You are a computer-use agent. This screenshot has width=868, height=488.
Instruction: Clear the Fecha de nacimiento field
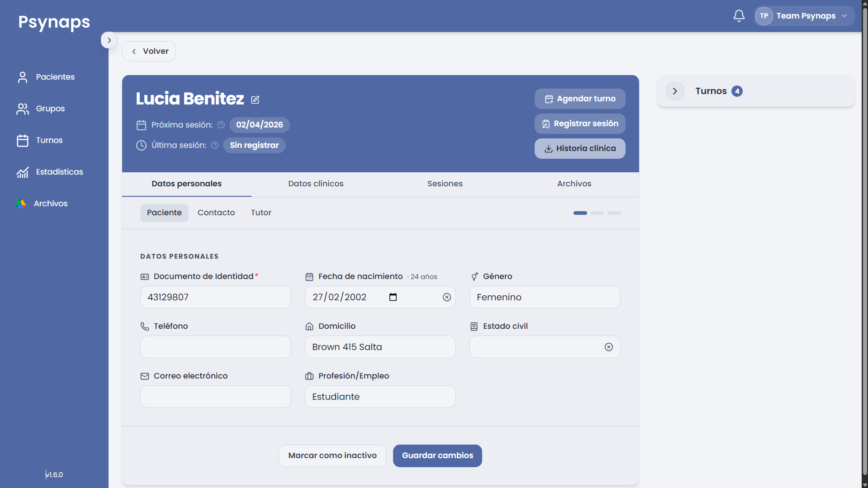pyautogui.click(x=447, y=297)
